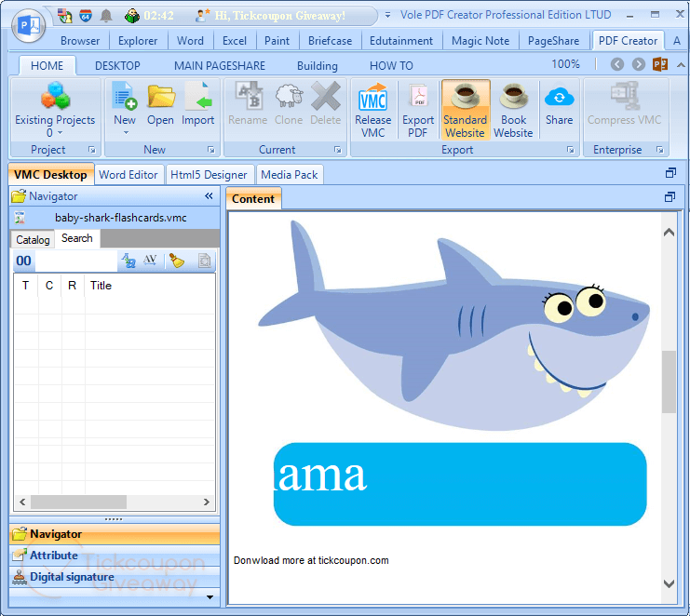Open the Digital signature panel
Viewport: 690px width, 616px height.
click(115, 577)
